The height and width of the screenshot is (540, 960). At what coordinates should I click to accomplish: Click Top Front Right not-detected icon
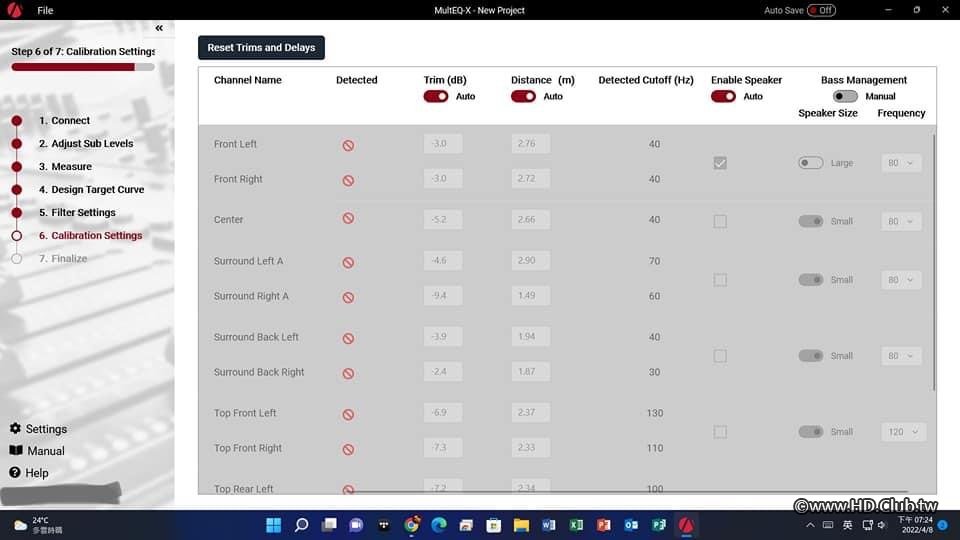[x=348, y=449]
